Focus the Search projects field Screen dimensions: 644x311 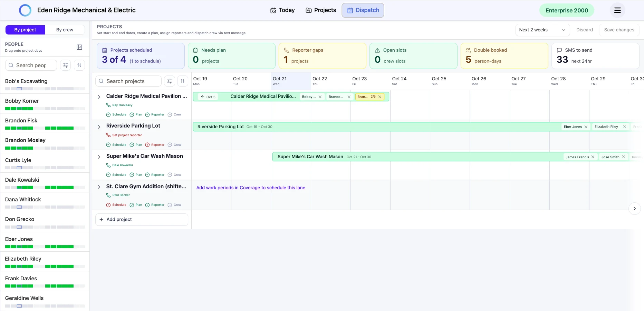point(128,81)
